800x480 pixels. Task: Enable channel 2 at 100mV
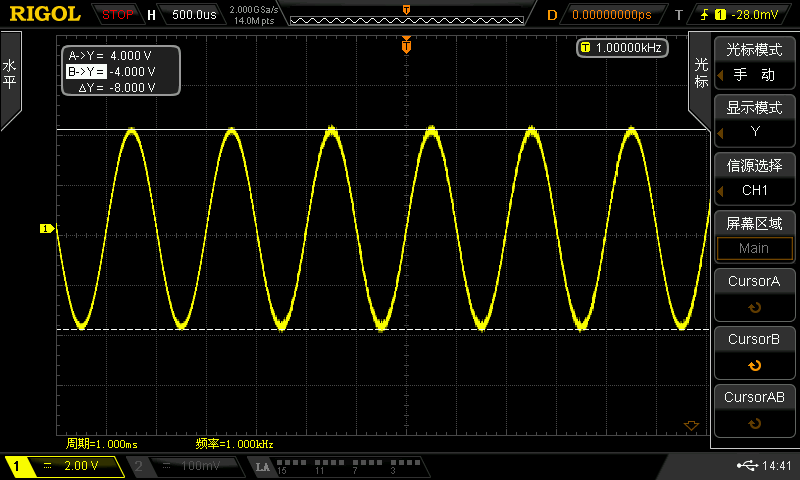coord(185,466)
